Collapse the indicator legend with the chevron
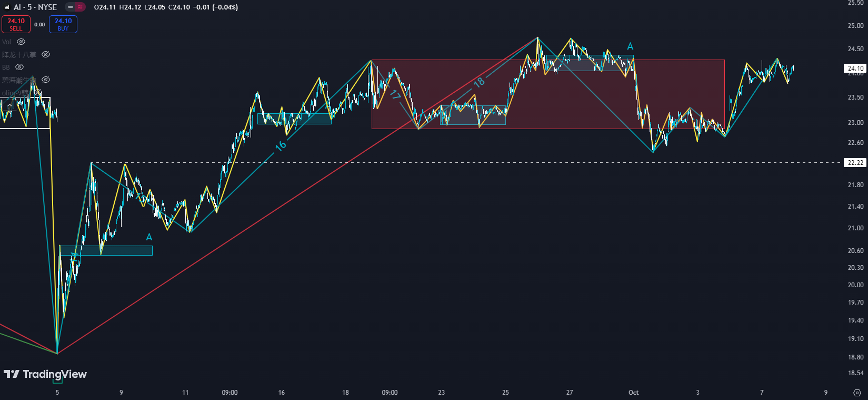The image size is (868, 400). (x=9, y=105)
